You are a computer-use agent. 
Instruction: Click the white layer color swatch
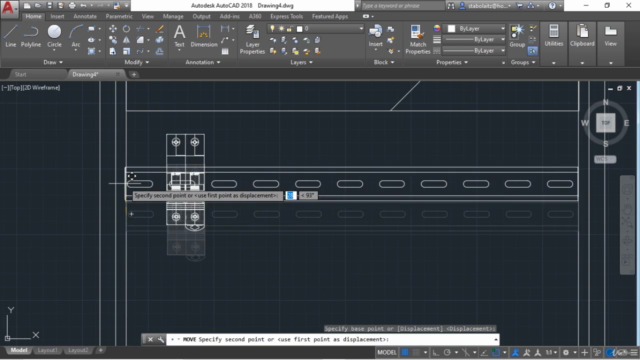point(299,29)
